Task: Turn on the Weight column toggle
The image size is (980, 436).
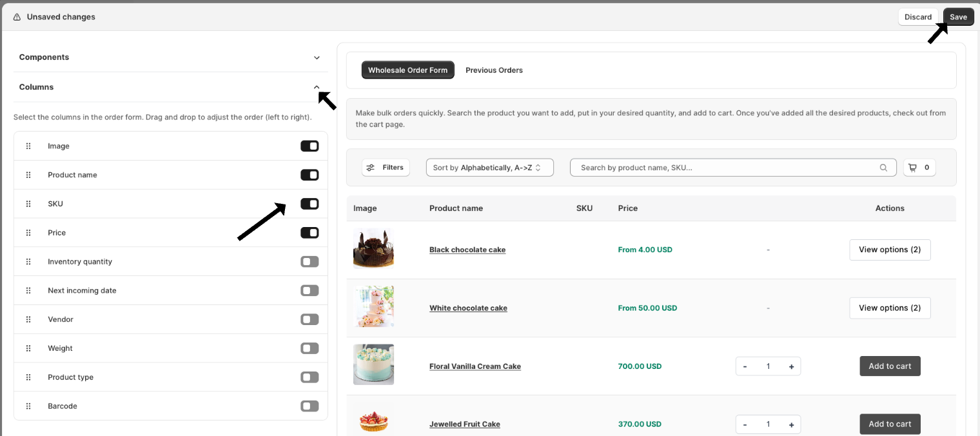Action: point(309,348)
